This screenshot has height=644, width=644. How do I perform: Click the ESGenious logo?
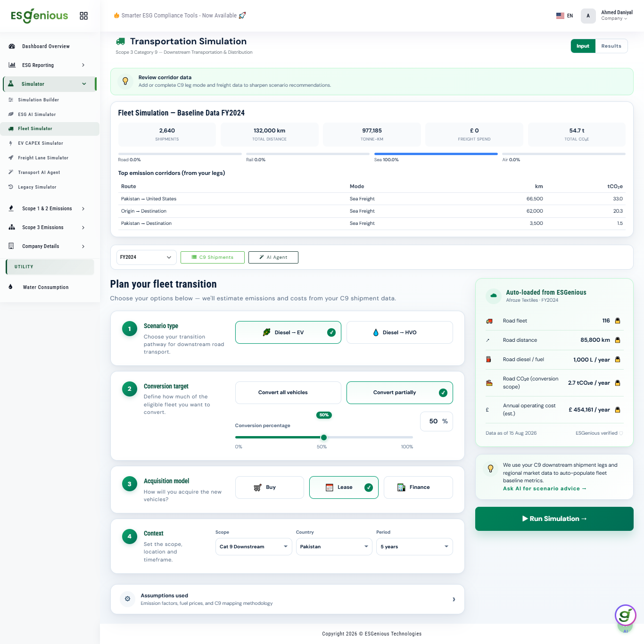(x=40, y=16)
